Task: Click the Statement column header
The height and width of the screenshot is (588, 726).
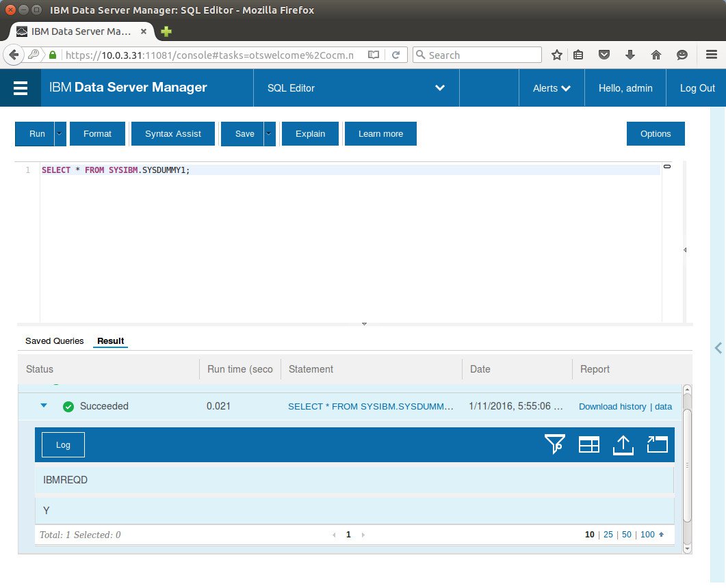Action: (x=372, y=369)
